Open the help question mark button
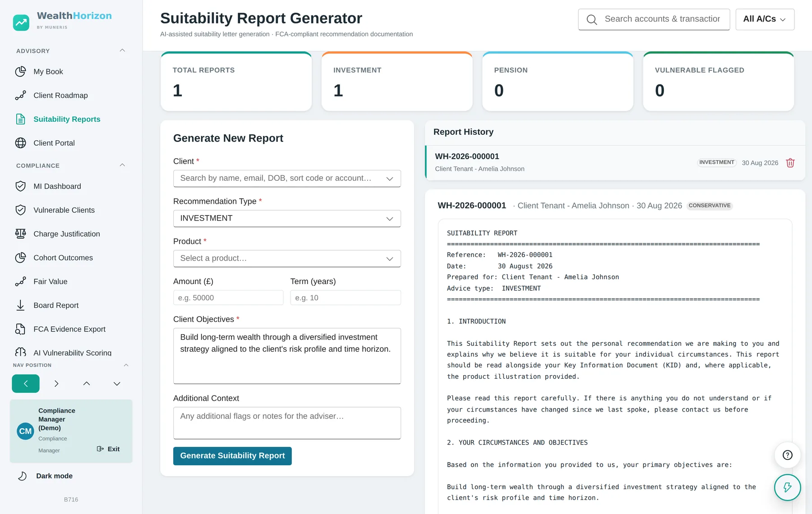Screen dimensions: 812x514 pos(787,455)
